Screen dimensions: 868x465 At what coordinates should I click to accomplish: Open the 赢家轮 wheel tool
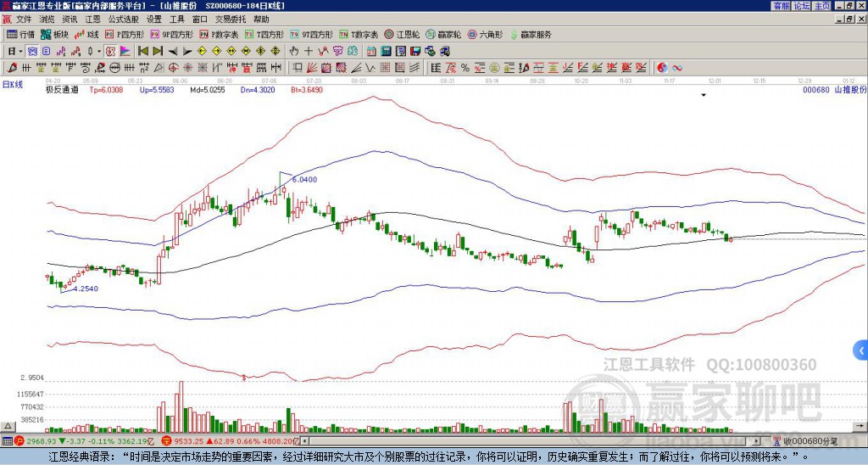tap(443, 34)
